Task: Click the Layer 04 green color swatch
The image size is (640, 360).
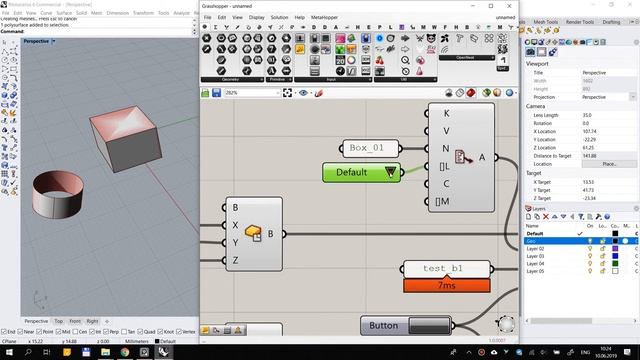Action: pyautogui.click(x=615, y=264)
